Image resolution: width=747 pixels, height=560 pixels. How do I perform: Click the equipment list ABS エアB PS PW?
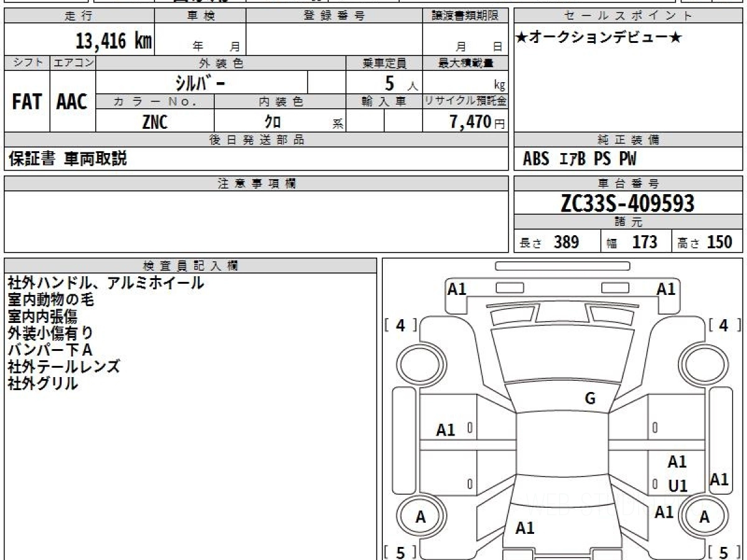[x=580, y=159]
